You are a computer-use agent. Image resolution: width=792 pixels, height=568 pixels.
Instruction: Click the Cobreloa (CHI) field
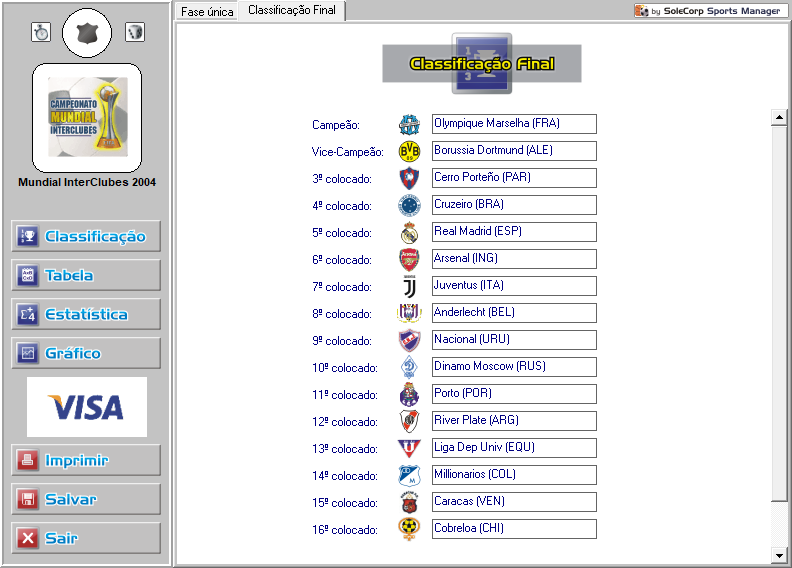tap(514, 529)
